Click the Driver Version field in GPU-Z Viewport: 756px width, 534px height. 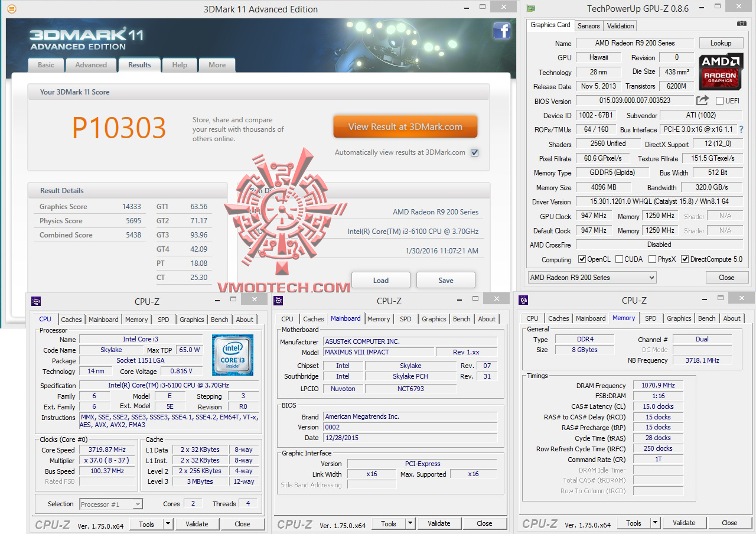(659, 202)
